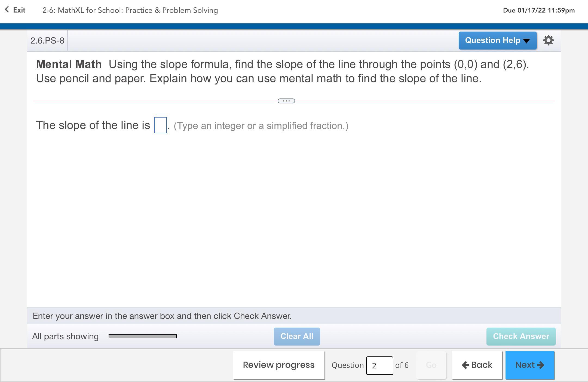
Task: Select the 2.6.PS-8 question label
Action: pos(47,41)
